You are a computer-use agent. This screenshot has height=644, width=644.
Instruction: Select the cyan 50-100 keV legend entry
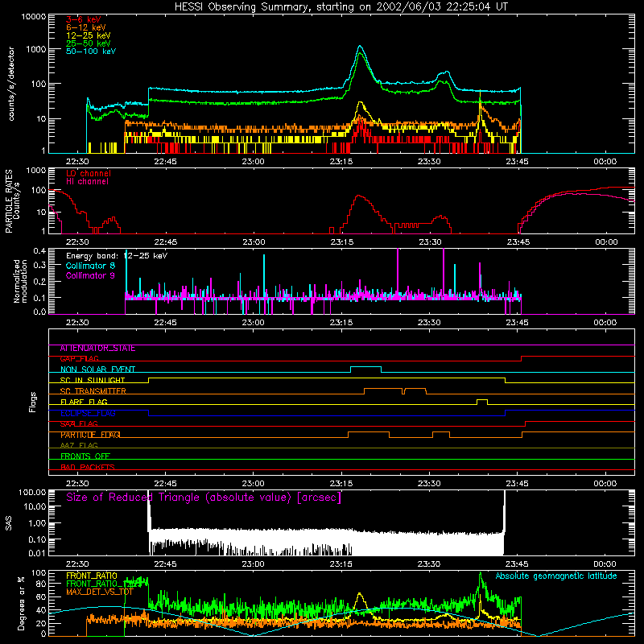click(91, 52)
